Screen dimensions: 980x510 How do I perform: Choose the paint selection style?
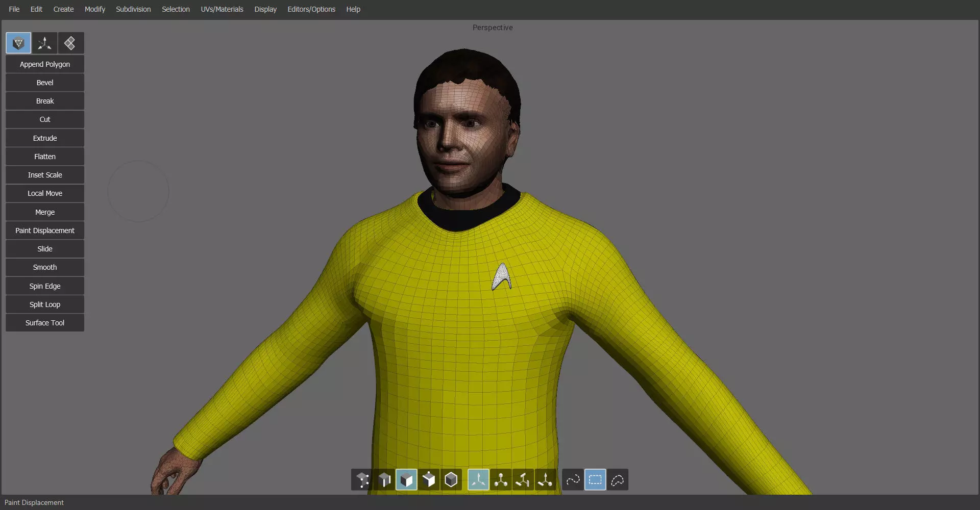click(573, 480)
